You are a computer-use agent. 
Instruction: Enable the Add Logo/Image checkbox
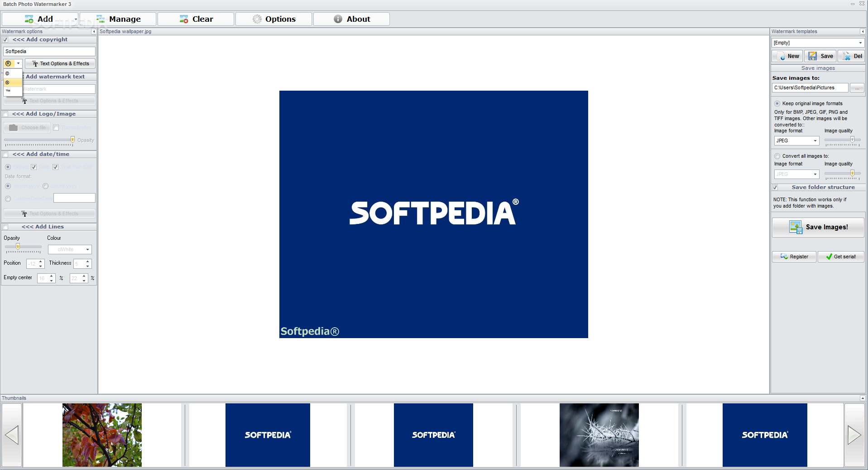[x=5, y=114]
